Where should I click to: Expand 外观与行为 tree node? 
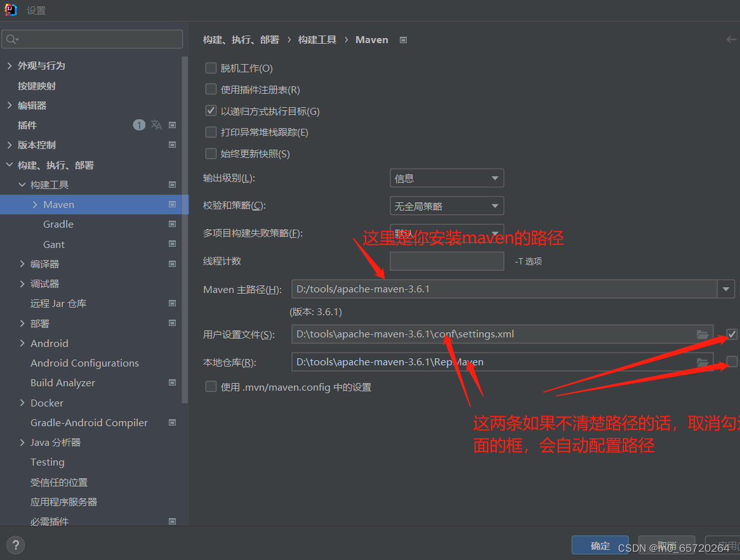[10, 65]
